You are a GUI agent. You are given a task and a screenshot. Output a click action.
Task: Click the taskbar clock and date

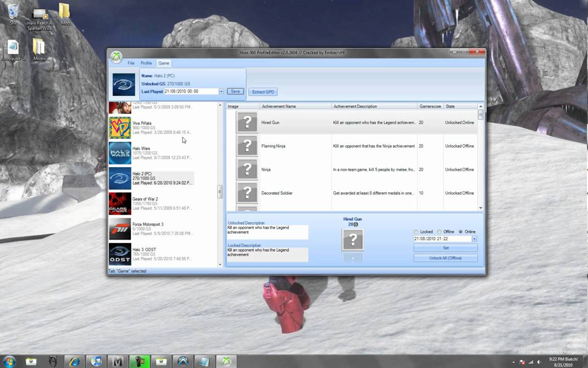coord(563,362)
